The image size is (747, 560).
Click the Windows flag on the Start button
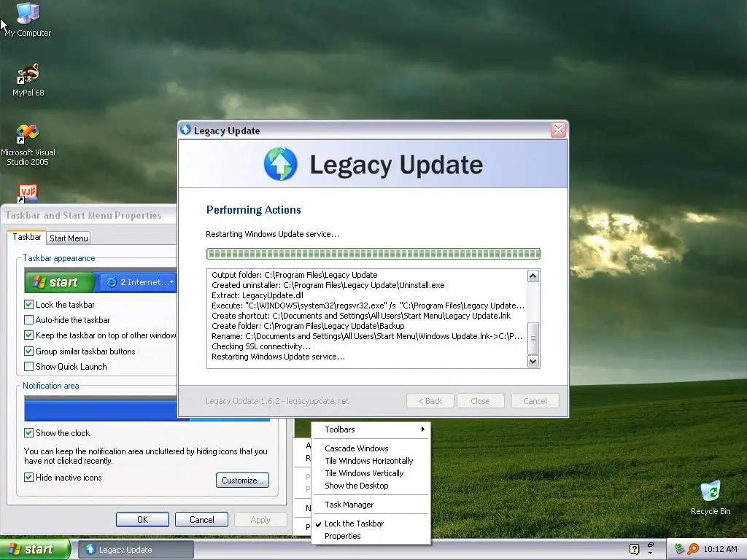pos(15,549)
